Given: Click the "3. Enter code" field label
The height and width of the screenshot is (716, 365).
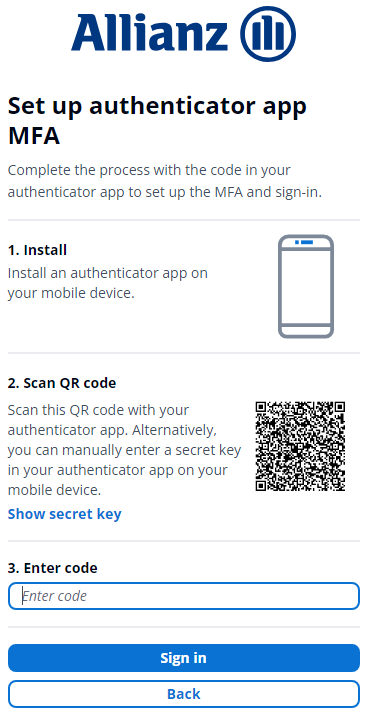Looking at the screenshot, I should 53,568.
